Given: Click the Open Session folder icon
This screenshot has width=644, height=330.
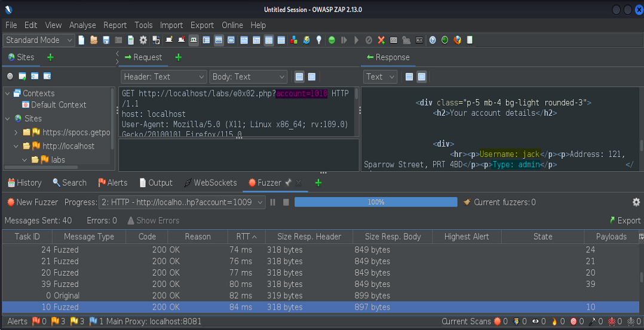Looking at the screenshot, I should point(94,40).
